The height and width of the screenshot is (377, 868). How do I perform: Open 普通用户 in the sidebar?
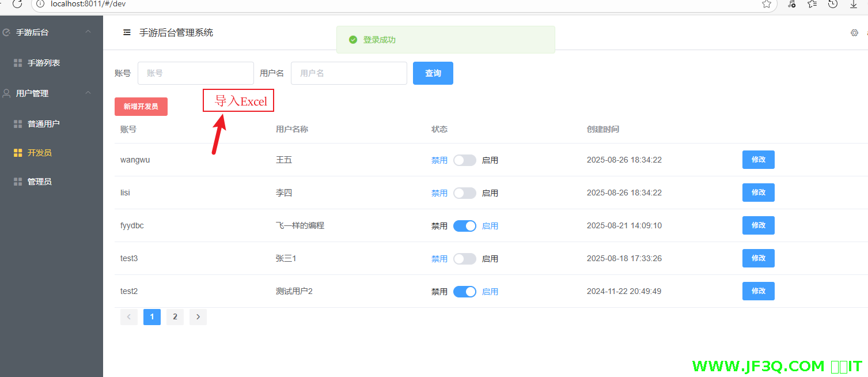44,124
